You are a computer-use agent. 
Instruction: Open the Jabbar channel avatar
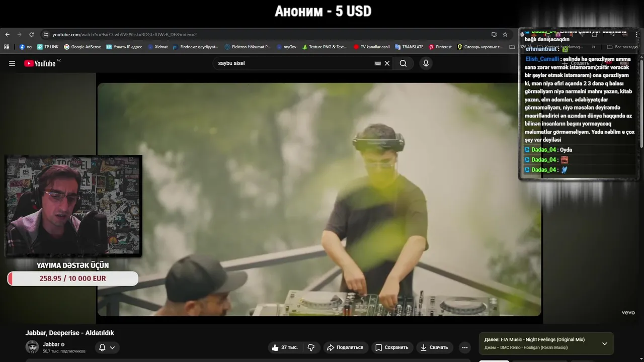coord(32,347)
